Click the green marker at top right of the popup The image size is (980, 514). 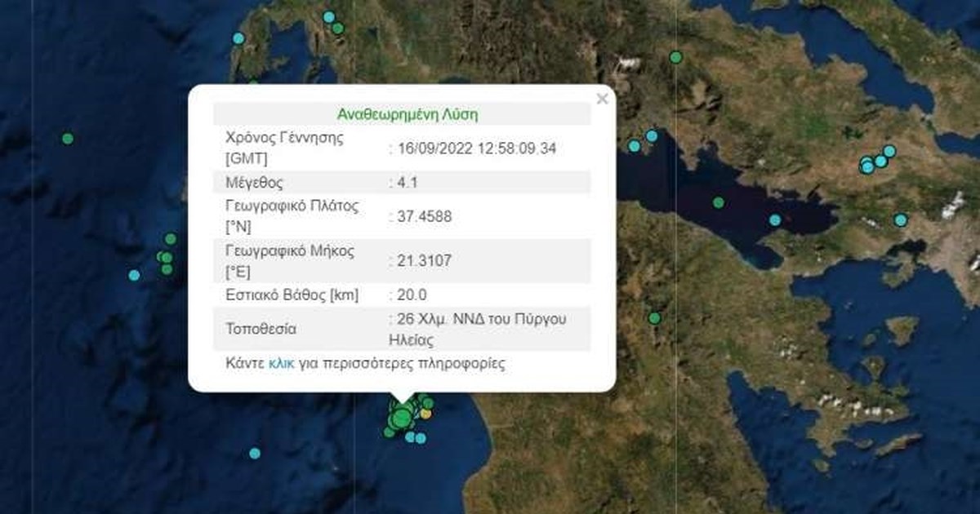tap(675, 57)
